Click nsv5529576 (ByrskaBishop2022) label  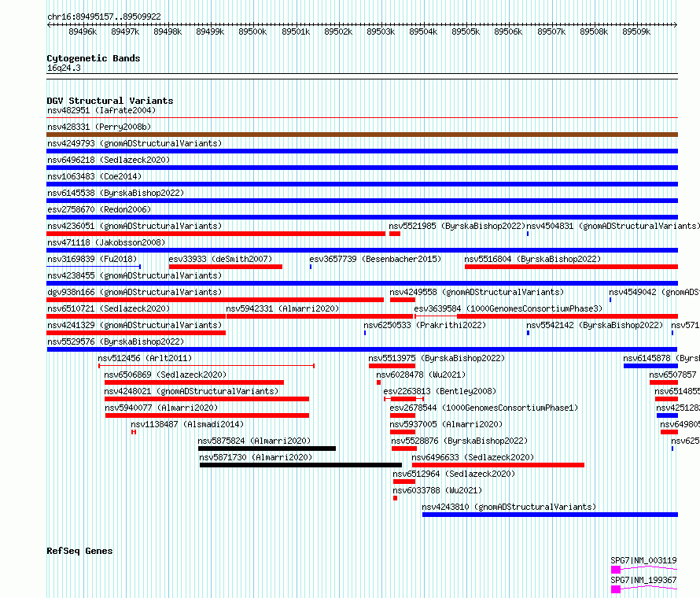click(116, 341)
